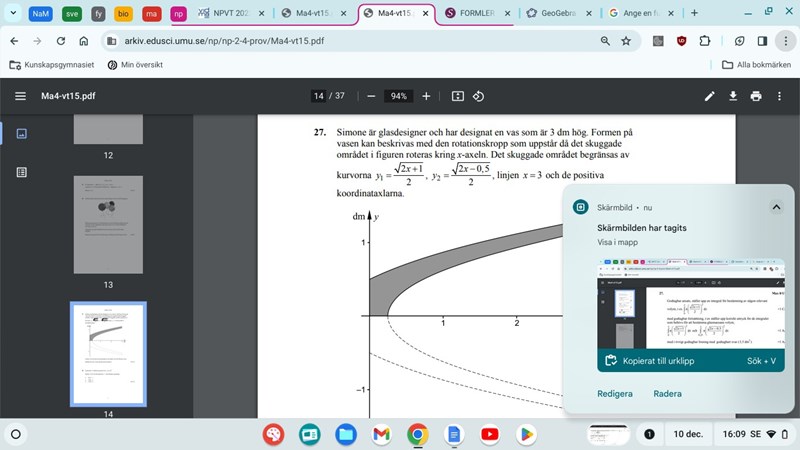800x450 pixels.
Task: Click the PDF zoom out button
Action: (x=371, y=96)
